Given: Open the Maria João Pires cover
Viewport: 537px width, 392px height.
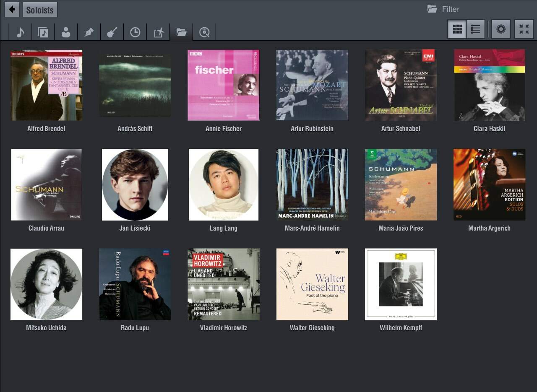Looking at the screenshot, I should (x=401, y=184).
